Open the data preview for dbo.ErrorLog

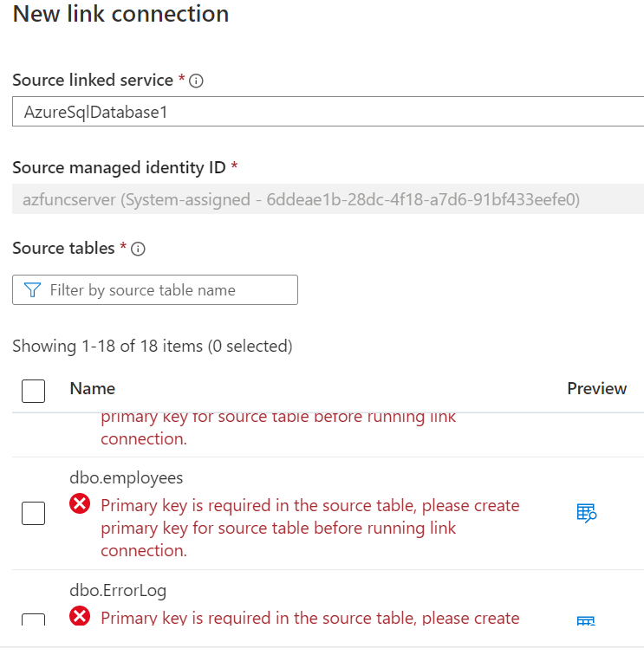pos(586,620)
